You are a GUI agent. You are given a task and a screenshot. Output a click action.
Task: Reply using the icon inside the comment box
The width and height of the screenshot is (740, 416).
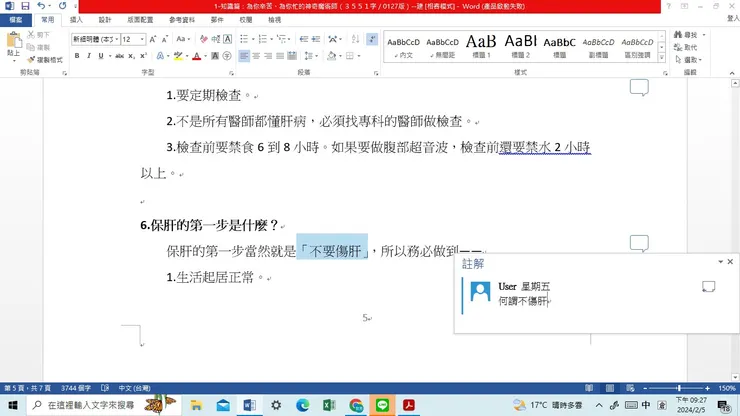708,287
